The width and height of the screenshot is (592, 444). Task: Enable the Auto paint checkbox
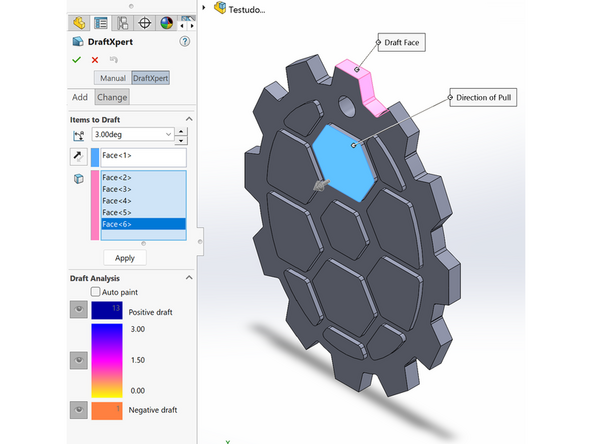[96, 292]
